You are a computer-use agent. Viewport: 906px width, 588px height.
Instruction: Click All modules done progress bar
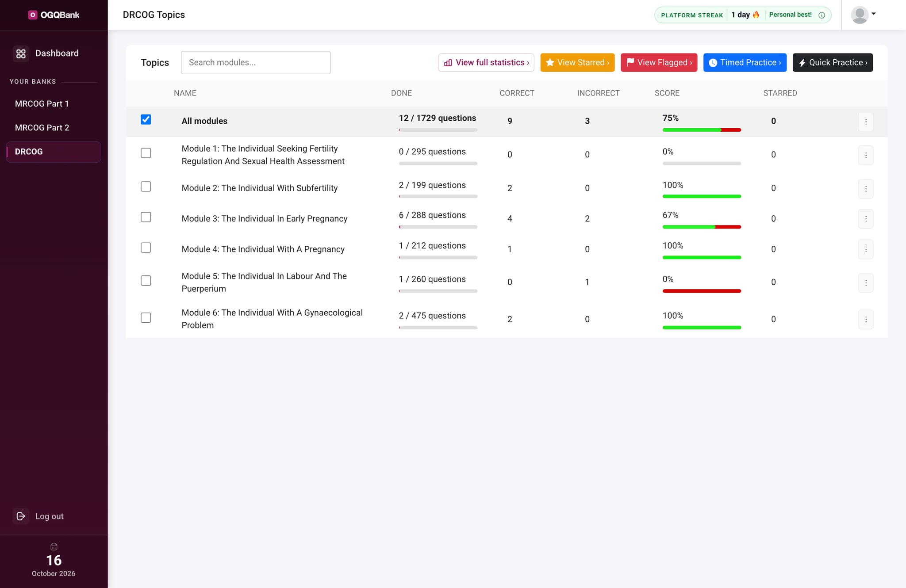point(438,130)
